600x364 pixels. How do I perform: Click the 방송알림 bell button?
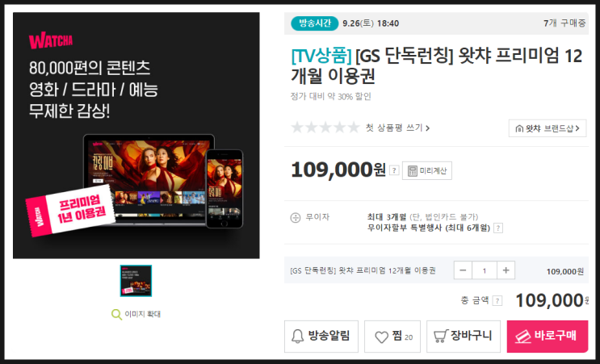[x=321, y=336]
